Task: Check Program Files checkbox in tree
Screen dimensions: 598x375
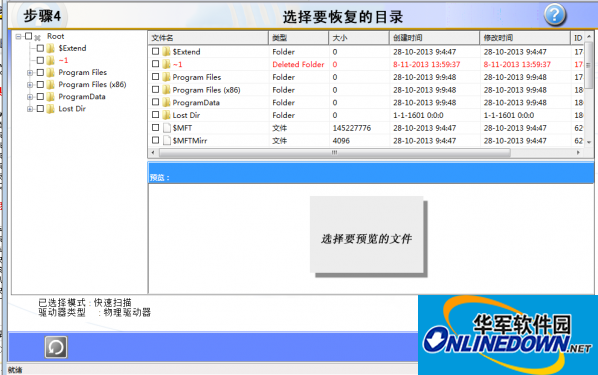Action: point(40,72)
